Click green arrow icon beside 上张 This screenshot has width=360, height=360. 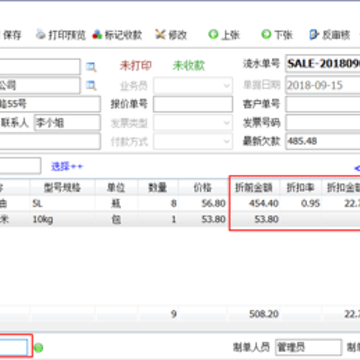tap(213, 34)
